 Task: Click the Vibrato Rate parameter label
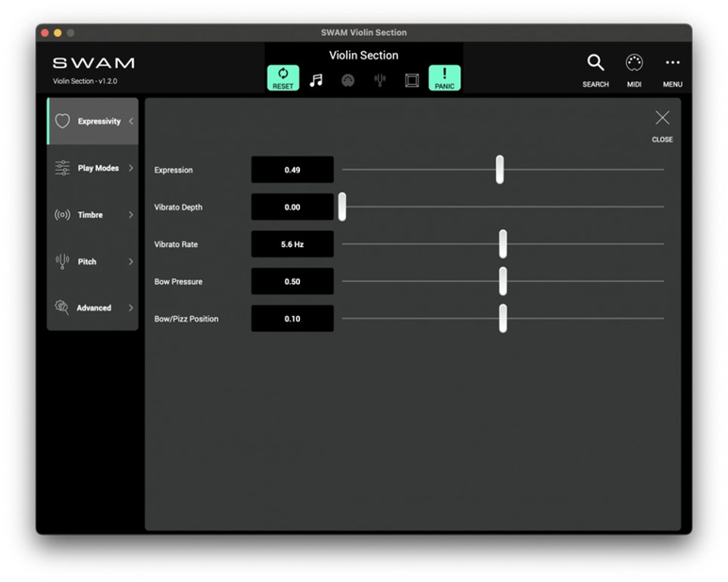(176, 244)
